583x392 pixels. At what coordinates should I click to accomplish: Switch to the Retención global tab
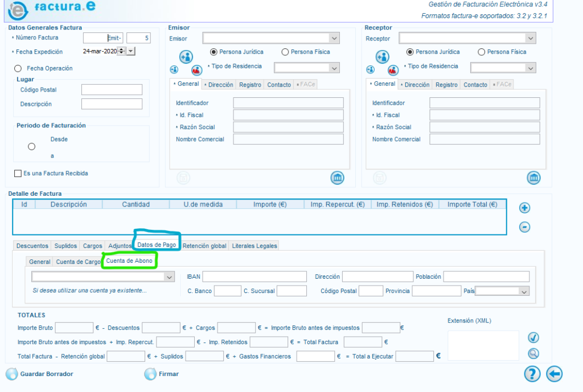(x=204, y=246)
